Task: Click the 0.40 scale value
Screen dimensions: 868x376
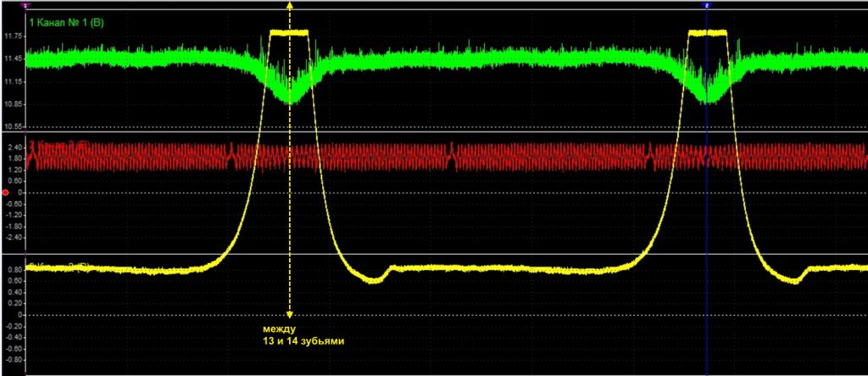Action: click(x=17, y=292)
